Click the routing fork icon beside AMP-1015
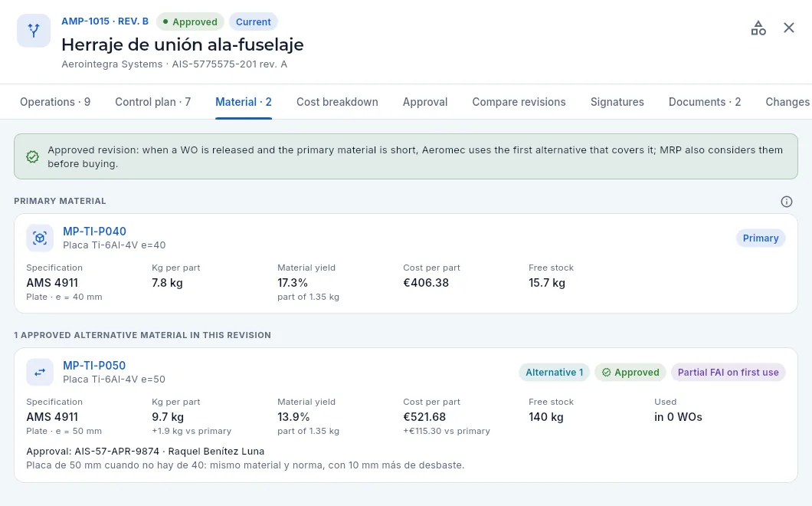Screen dimensions: 812x506 (x=34, y=31)
